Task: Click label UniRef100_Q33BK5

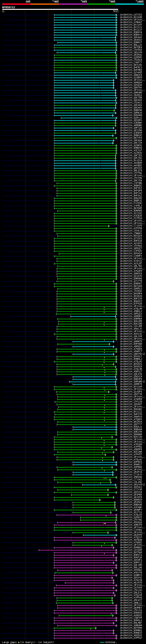Action: pos(131,77)
